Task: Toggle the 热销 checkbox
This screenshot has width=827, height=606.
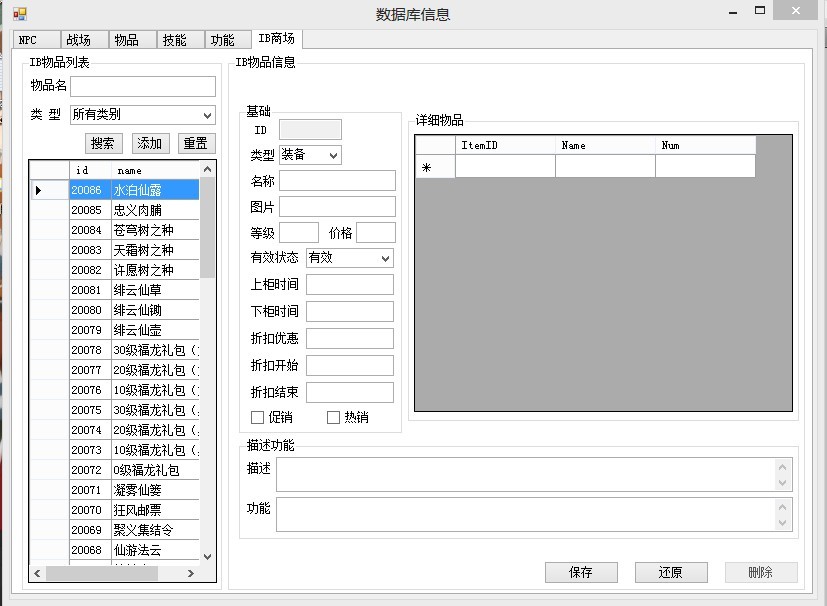Action: pyautogui.click(x=333, y=418)
